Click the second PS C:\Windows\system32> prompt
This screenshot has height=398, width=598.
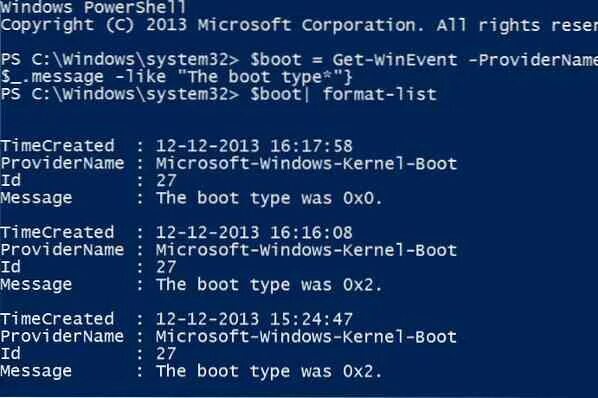[x=120, y=94]
